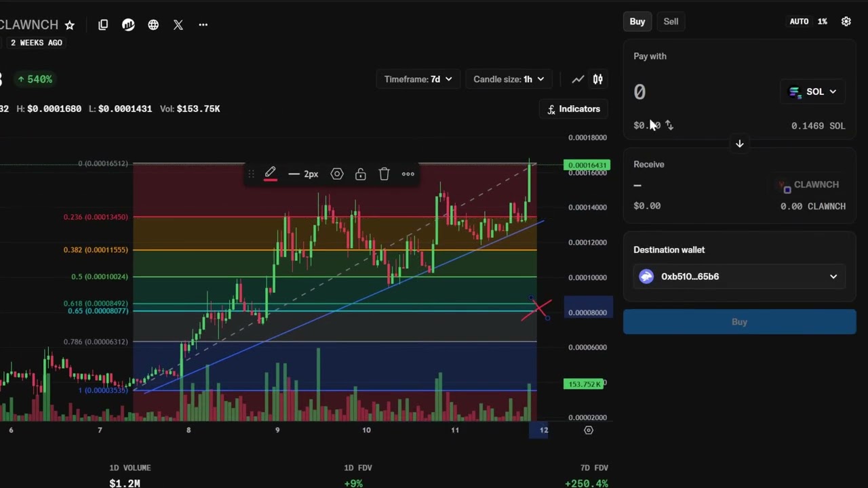This screenshot has width=868, height=488.
Task: Swap the USD and token amount display
Action: 669,125
